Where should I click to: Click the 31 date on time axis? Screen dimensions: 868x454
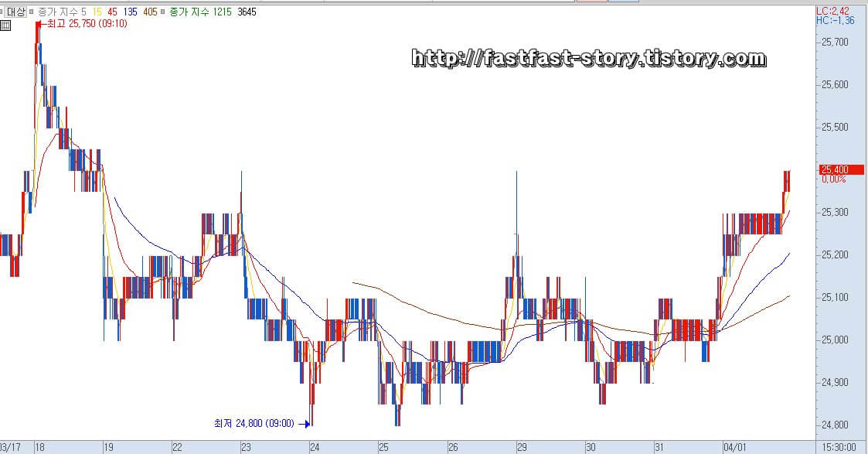[659, 447]
